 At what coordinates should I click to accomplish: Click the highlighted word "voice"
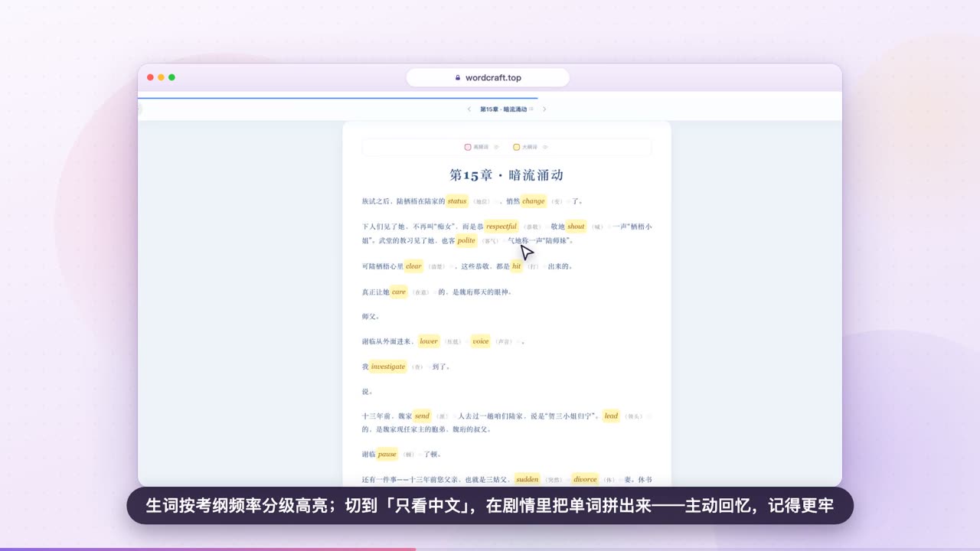click(480, 341)
